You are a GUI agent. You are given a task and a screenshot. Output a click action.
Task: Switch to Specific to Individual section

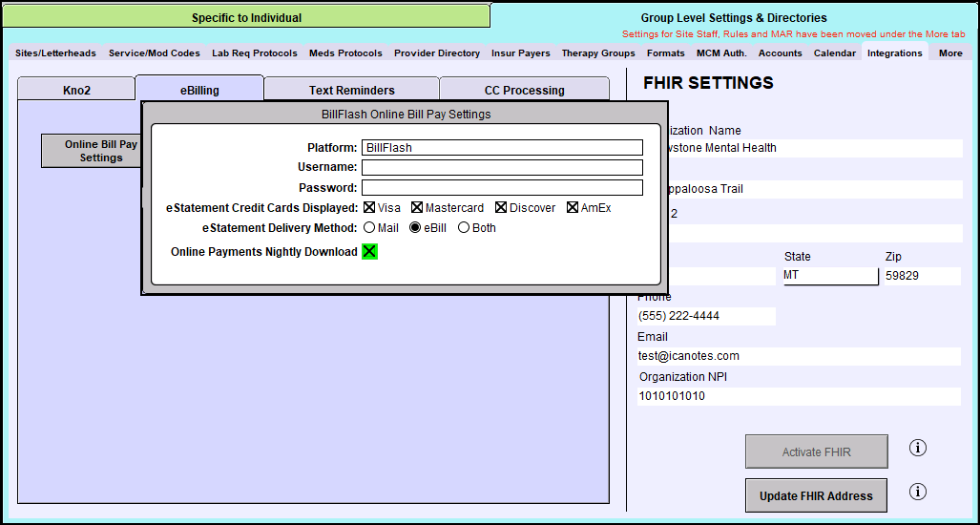[246, 17]
